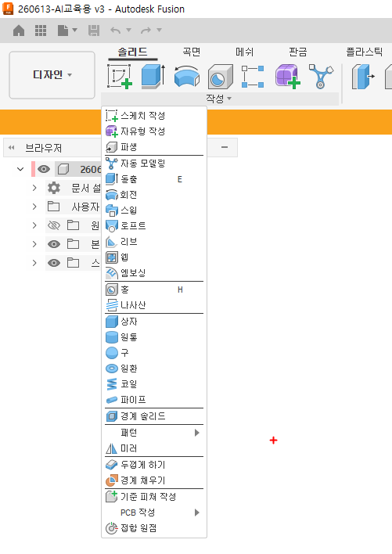Choose 경계 채우기 menu entry
Screen dimensions: 392x554
point(154,480)
